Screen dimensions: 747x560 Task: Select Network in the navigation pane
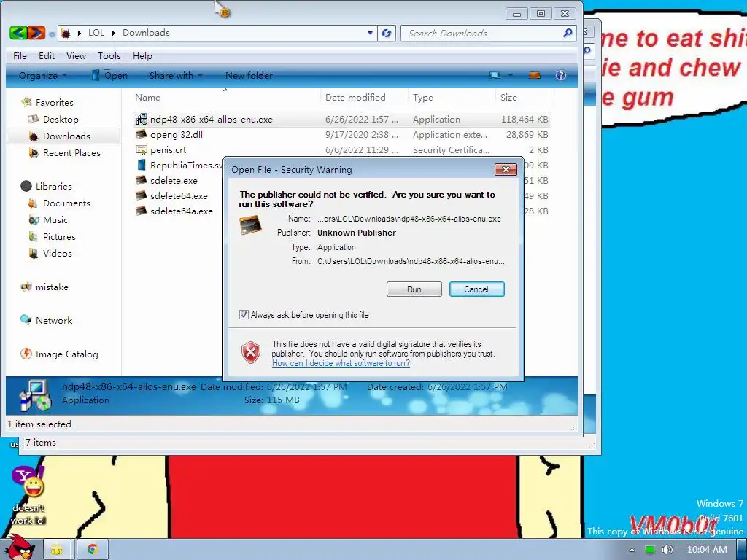coord(54,321)
